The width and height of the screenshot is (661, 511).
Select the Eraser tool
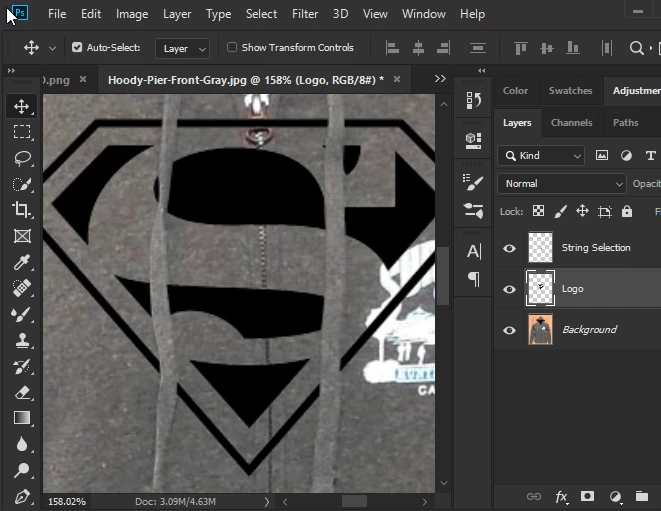(21, 393)
